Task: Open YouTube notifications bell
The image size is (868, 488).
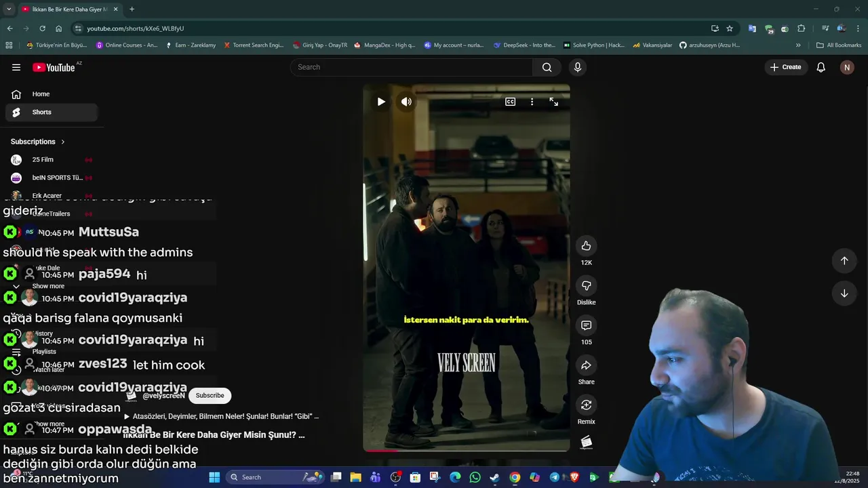Action: pos(821,67)
